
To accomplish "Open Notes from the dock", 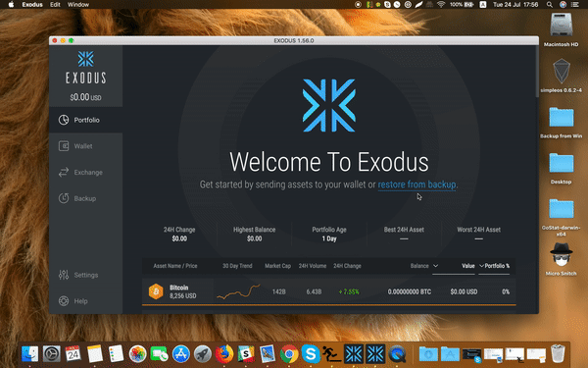I will point(94,353).
